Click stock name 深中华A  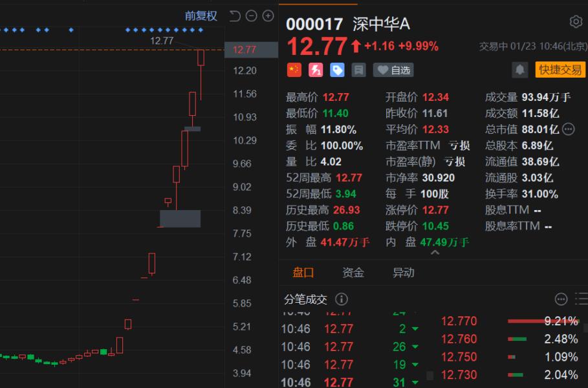coord(381,25)
